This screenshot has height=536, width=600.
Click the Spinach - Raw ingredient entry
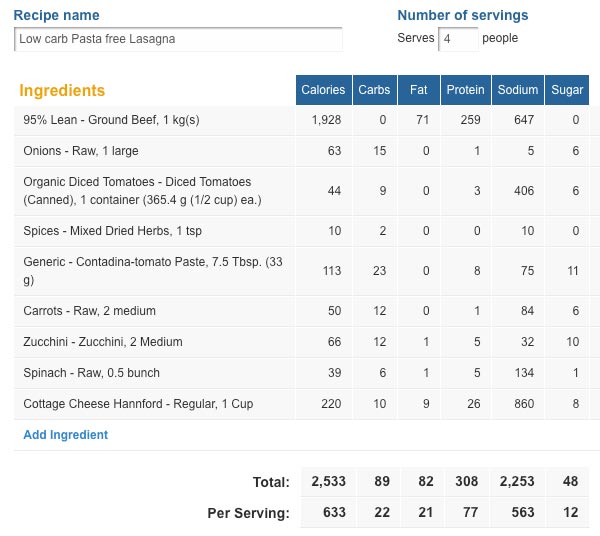(x=91, y=373)
